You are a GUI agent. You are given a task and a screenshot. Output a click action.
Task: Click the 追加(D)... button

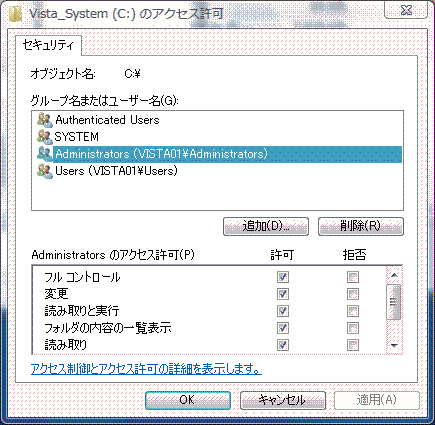(x=266, y=226)
